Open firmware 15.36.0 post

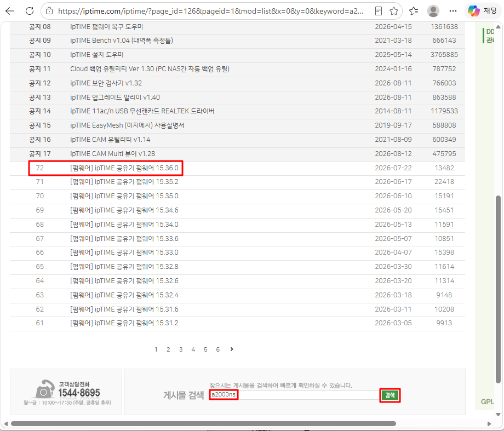[x=124, y=168]
